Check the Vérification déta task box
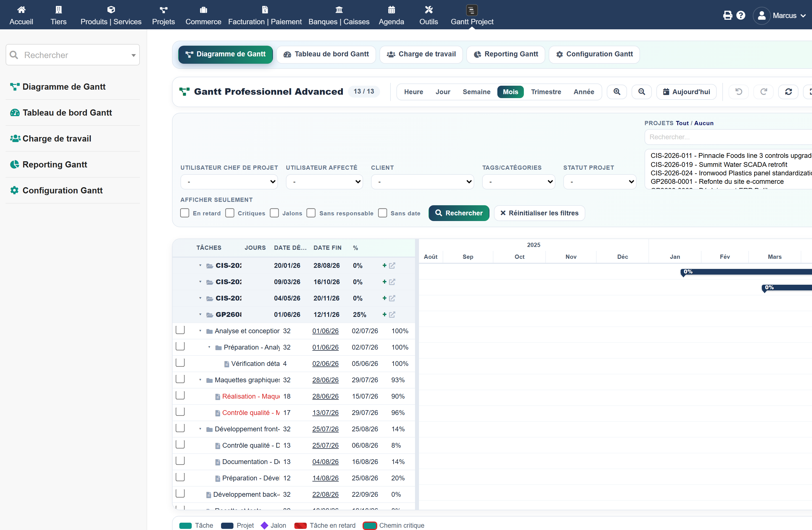Viewport: 812px width, 530px height. pyautogui.click(x=180, y=363)
